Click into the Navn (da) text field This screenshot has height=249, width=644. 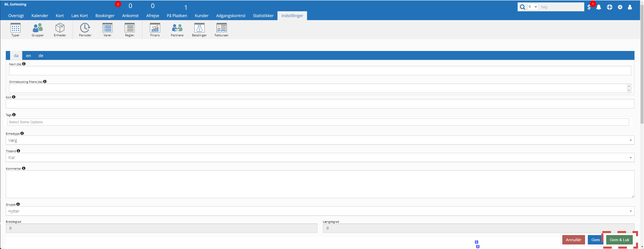(x=319, y=71)
